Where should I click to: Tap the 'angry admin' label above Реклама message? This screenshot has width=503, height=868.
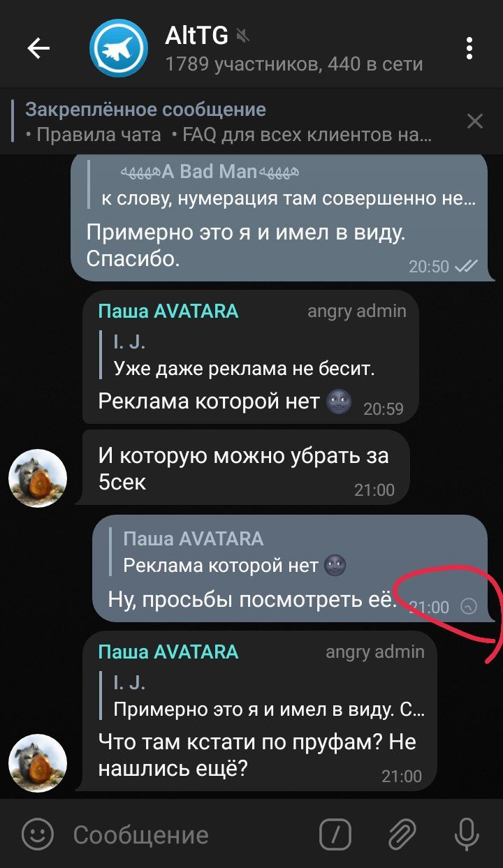356,311
